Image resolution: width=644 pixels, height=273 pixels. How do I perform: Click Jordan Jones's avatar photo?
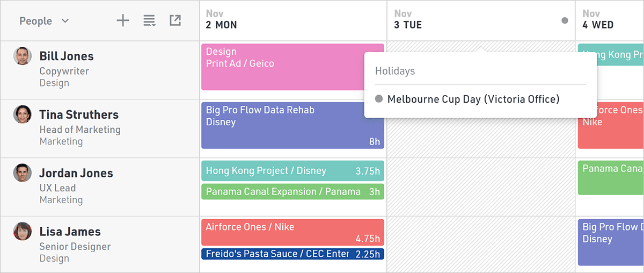point(23,173)
